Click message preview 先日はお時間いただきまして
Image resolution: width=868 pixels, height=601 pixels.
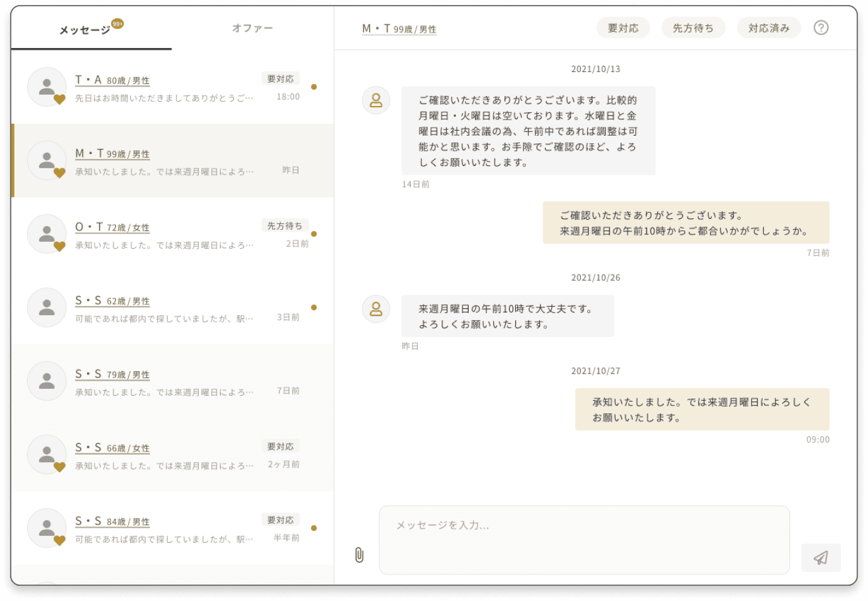pos(164,98)
